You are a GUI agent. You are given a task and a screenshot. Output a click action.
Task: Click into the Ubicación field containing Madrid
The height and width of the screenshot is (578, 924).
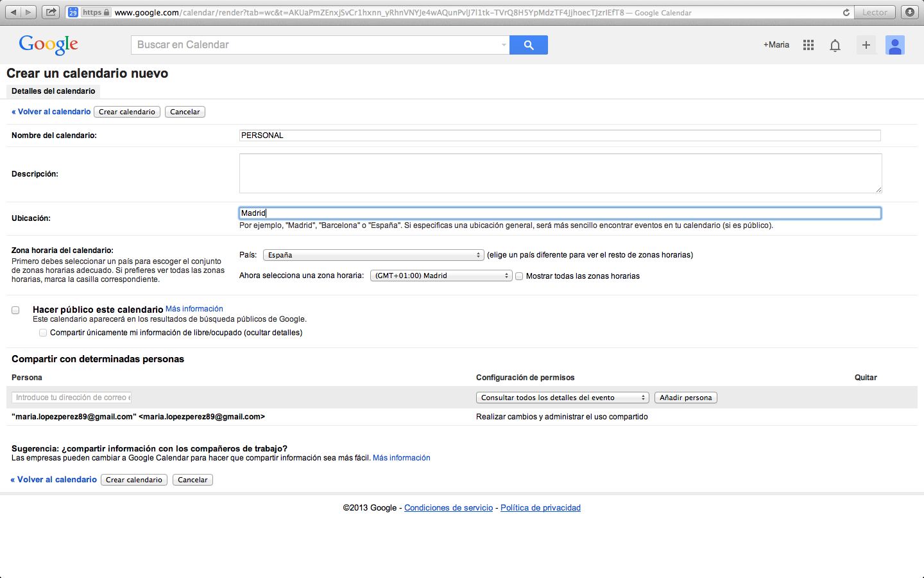coord(560,213)
